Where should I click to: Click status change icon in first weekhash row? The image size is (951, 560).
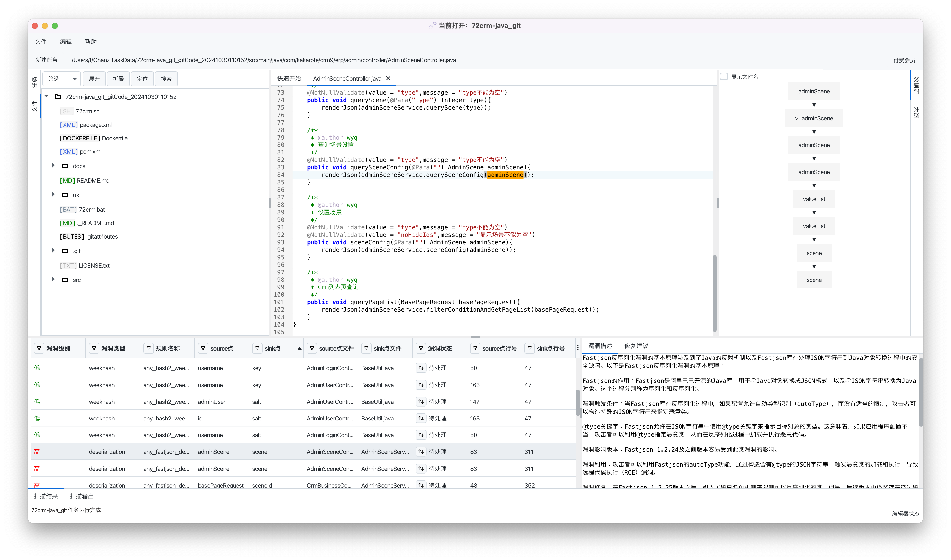(x=421, y=368)
